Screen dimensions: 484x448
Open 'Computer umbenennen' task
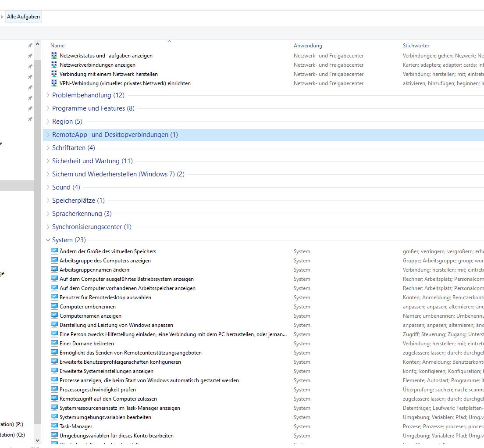pos(88,307)
